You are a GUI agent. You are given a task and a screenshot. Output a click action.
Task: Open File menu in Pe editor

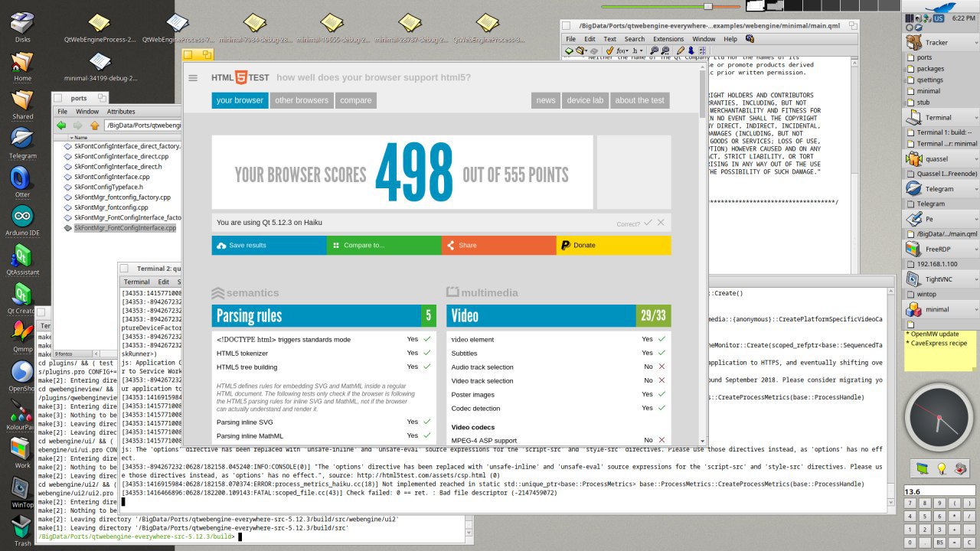[x=570, y=38]
